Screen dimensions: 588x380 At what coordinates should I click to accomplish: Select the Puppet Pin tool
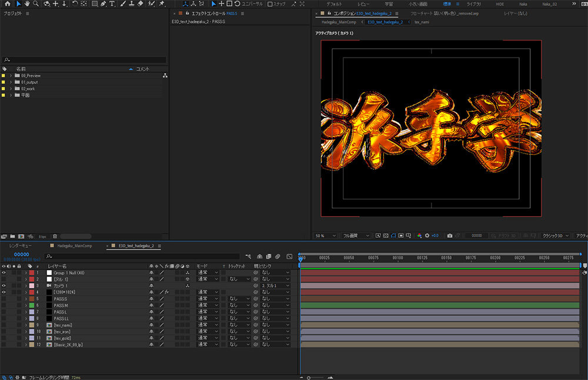tap(162, 4)
